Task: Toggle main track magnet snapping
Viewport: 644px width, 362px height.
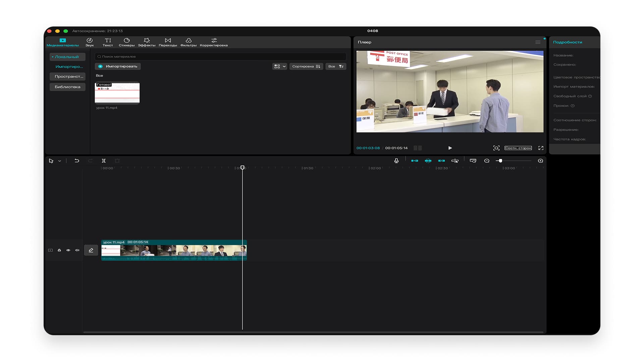Action: 415,161
